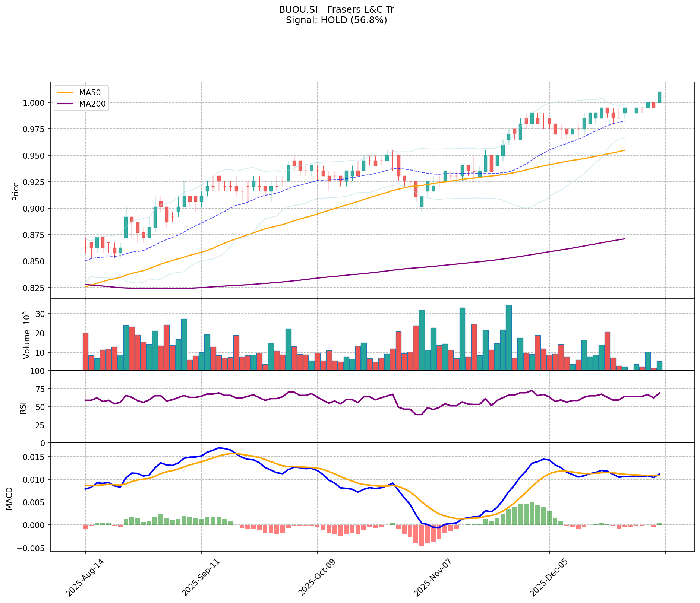Click the last green candlestick above 1.000
This screenshot has width=700, height=603.
point(659,97)
